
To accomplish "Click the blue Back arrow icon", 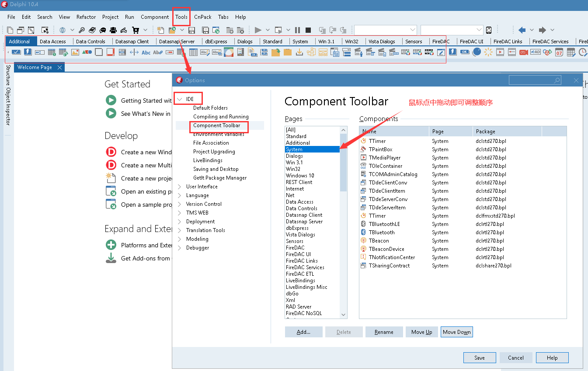I will 522,30.
